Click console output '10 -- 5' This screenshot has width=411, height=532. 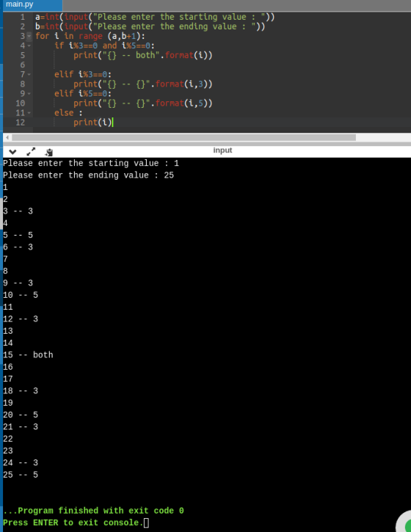coord(21,295)
